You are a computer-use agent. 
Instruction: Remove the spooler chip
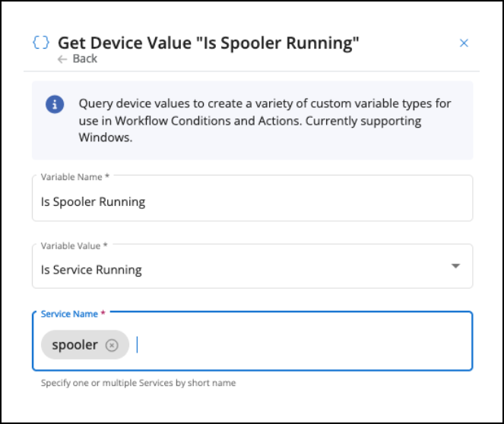tap(112, 345)
